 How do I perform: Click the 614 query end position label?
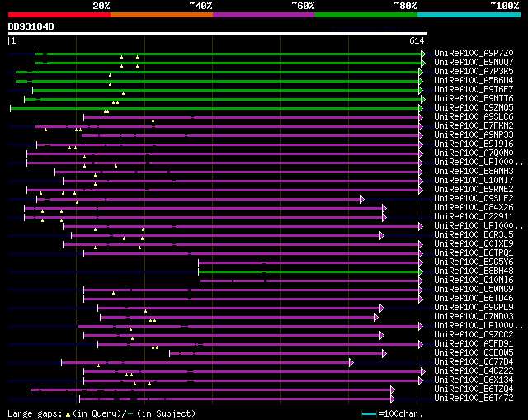click(x=417, y=40)
